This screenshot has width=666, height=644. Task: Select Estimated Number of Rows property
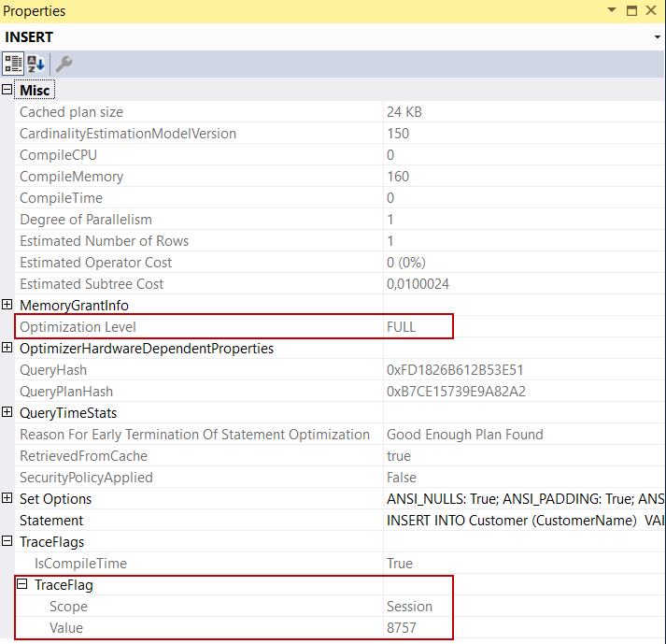(104, 241)
